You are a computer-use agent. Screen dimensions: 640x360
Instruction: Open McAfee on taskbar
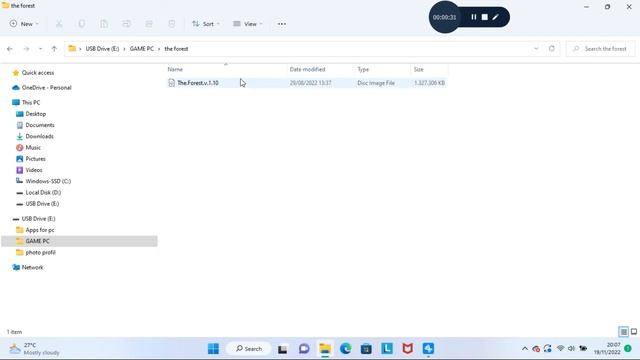click(x=407, y=349)
